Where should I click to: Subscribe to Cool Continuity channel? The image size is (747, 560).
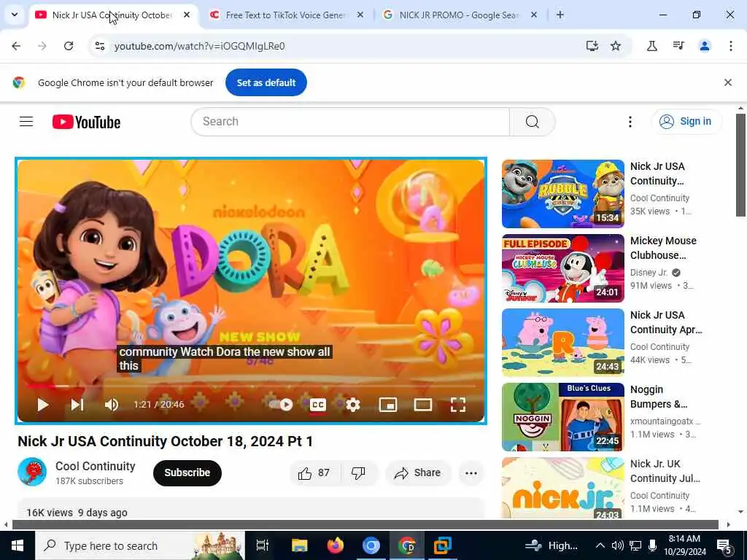tap(187, 472)
